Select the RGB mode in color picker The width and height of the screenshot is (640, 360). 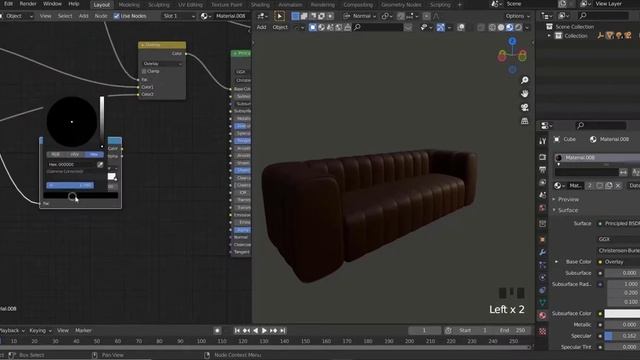56,154
